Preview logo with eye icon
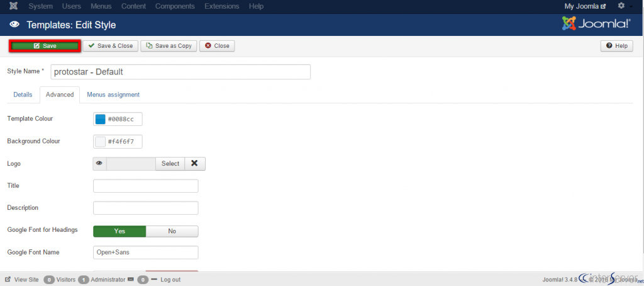Image resolution: width=644 pixels, height=286 pixels. point(99,163)
